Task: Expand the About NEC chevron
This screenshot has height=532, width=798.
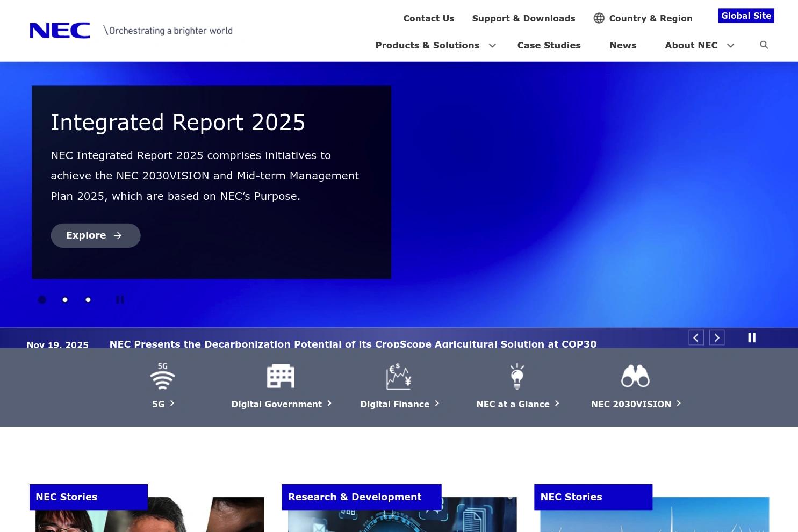Action: tap(730, 46)
